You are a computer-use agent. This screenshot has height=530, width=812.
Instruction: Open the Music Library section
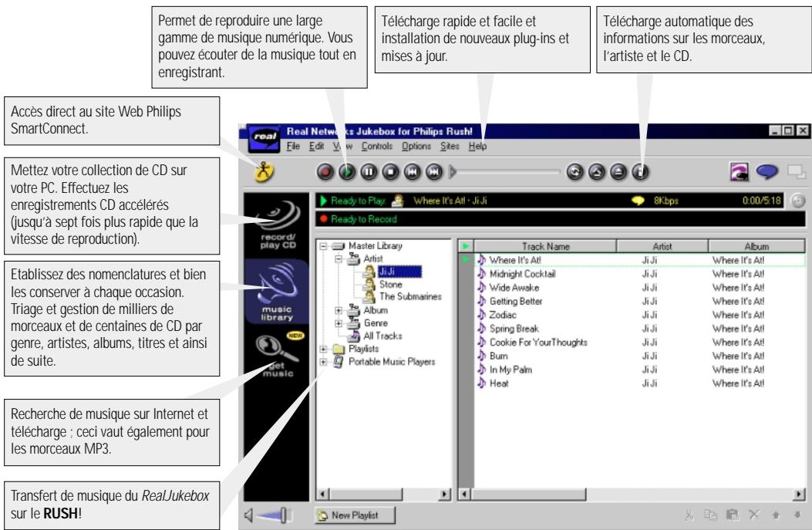277,292
